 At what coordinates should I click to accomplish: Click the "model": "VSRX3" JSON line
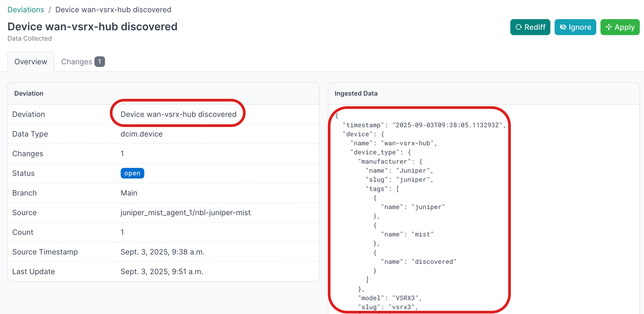pyautogui.click(x=390, y=298)
